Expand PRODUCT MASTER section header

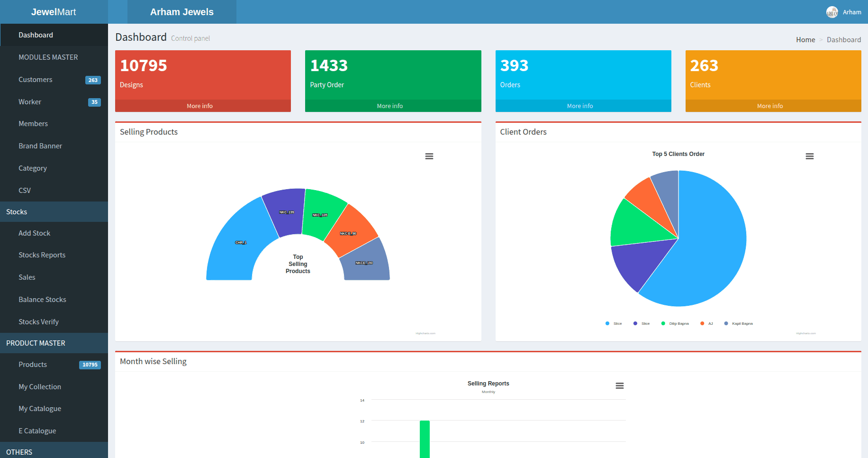click(54, 343)
